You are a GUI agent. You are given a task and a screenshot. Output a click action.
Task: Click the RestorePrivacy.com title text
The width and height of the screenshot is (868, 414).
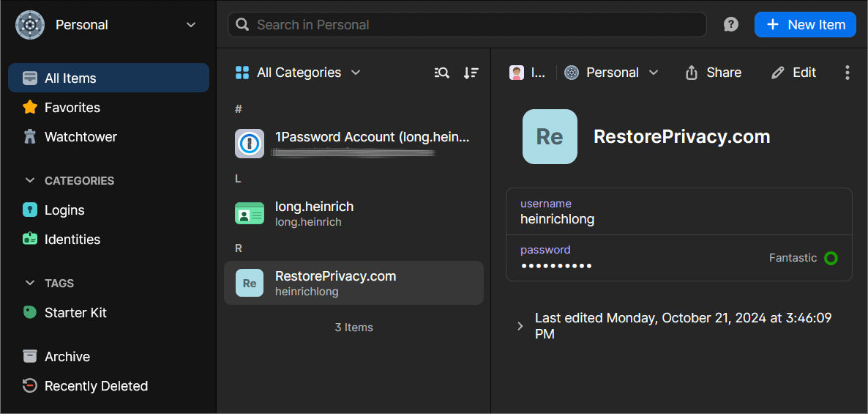click(682, 136)
